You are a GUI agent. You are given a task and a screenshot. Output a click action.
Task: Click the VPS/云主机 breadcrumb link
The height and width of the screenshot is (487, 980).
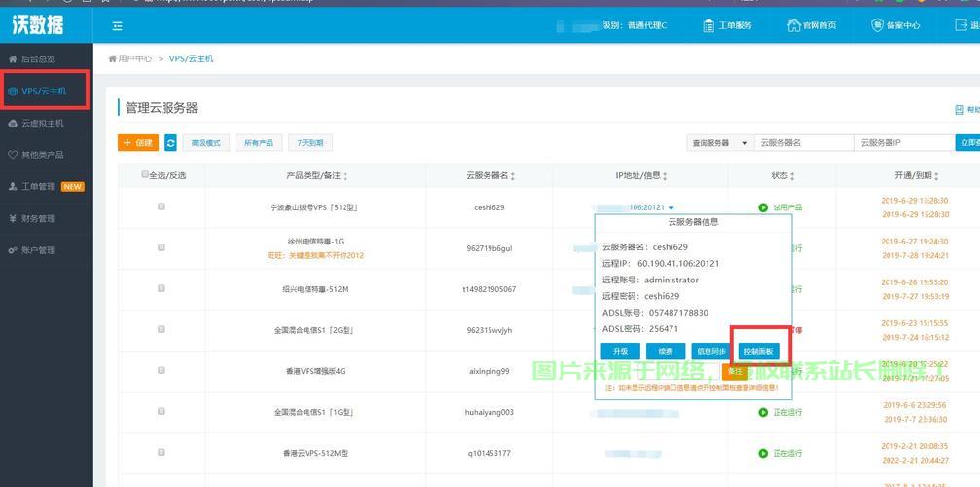(x=192, y=58)
